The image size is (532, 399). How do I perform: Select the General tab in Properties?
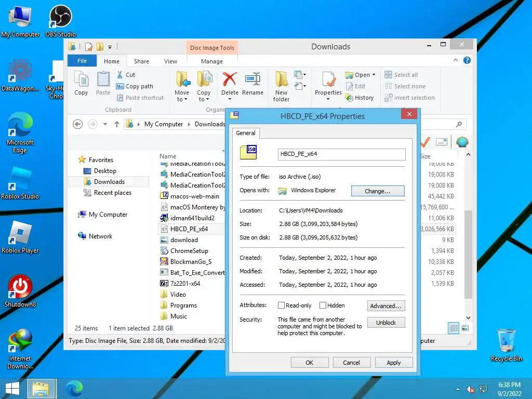[x=246, y=133]
